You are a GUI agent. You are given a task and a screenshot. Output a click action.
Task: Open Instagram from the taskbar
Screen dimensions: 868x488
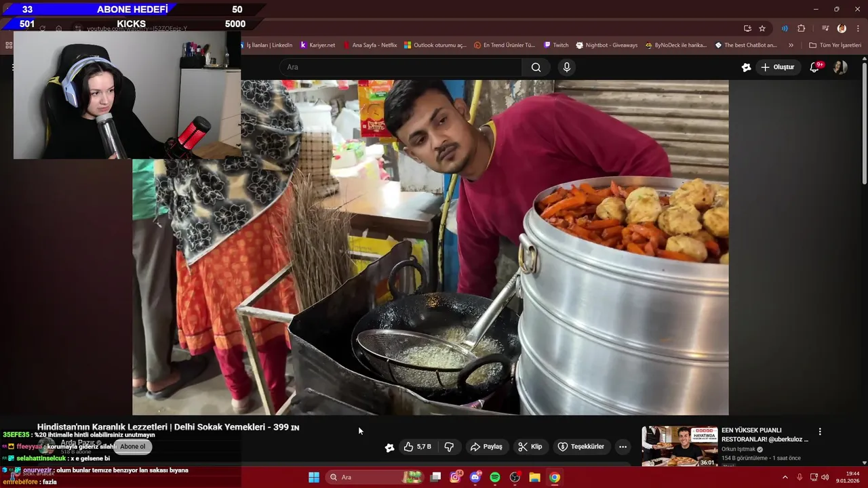[456, 477]
